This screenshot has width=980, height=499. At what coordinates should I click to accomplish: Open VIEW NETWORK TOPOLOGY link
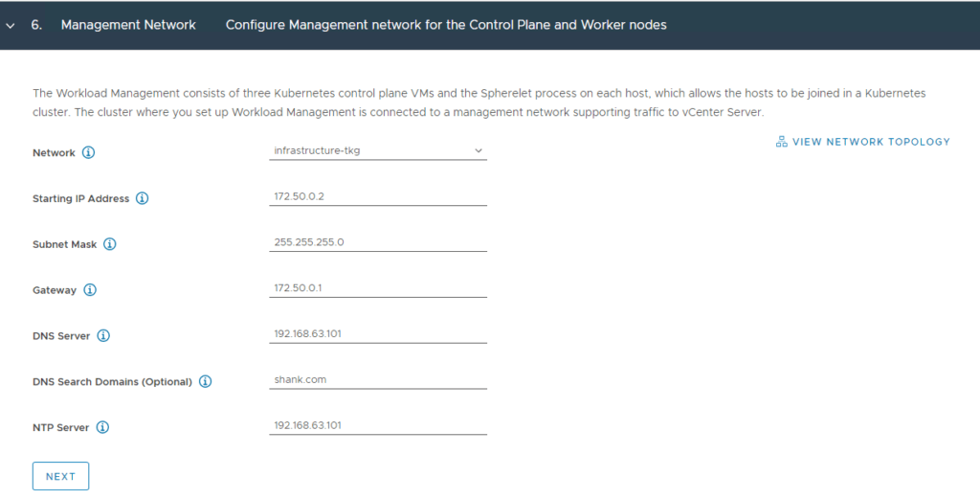tap(862, 142)
